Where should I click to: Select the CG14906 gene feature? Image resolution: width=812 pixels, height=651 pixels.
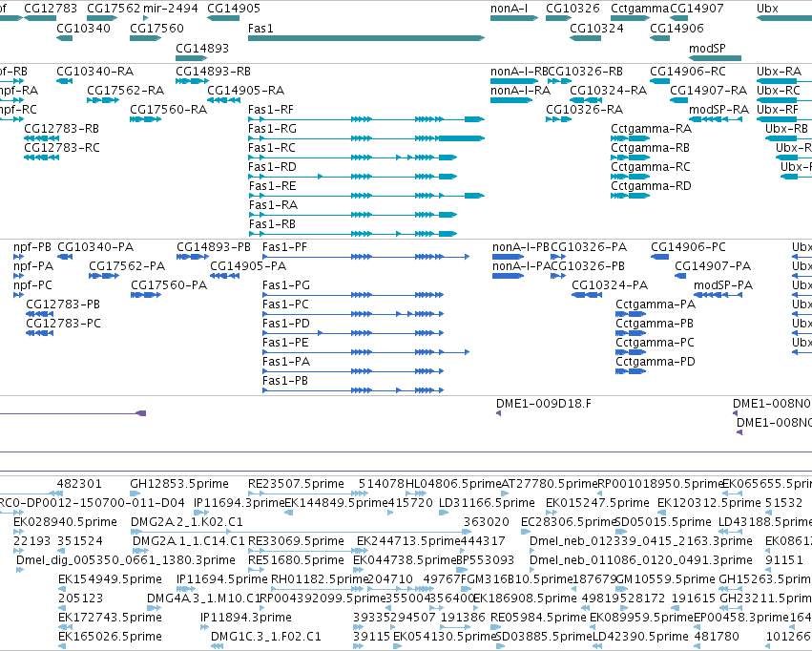[659, 38]
